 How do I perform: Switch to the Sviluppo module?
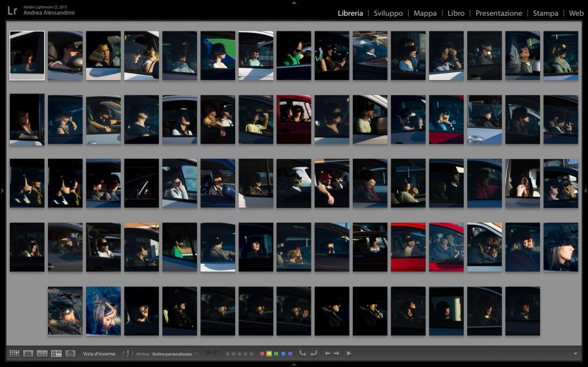pos(388,13)
